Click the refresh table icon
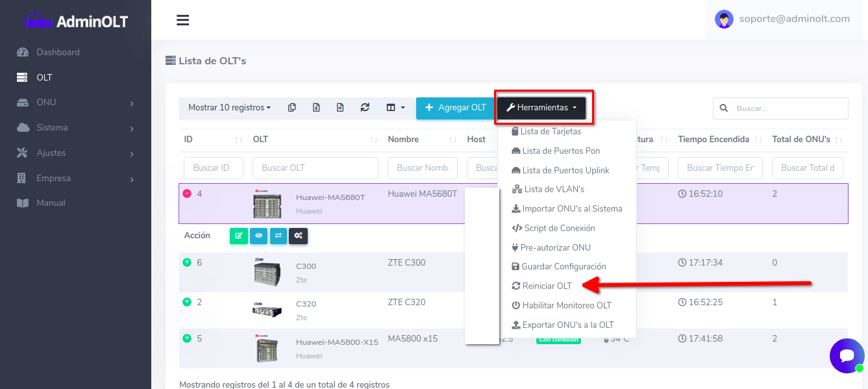Image resolution: width=868 pixels, height=389 pixels. (x=365, y=108)
